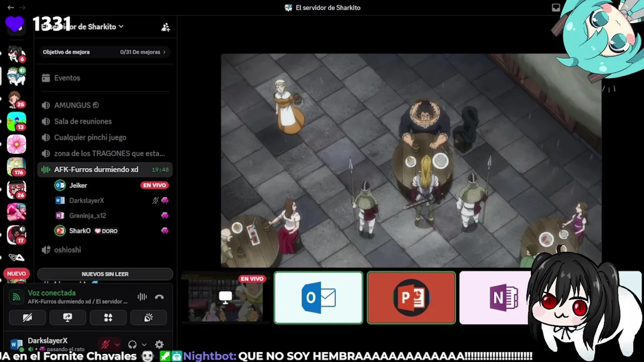Unmute microphone in the user panel

[x=105, y=344]
